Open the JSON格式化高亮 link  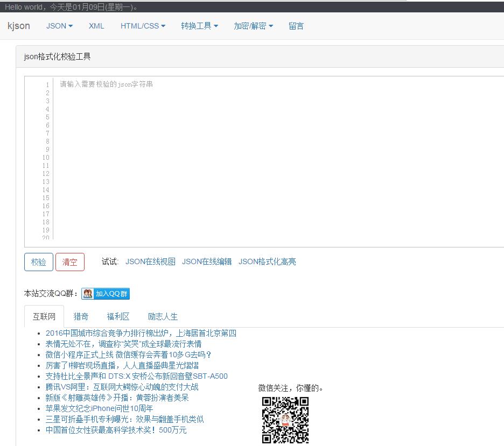click(x=267, y=261)
